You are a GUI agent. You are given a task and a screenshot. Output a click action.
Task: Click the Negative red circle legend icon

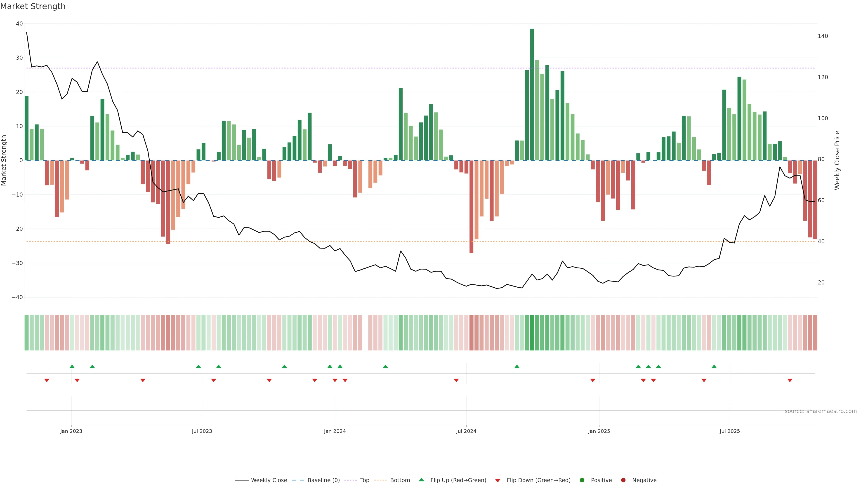coord(623,480)
